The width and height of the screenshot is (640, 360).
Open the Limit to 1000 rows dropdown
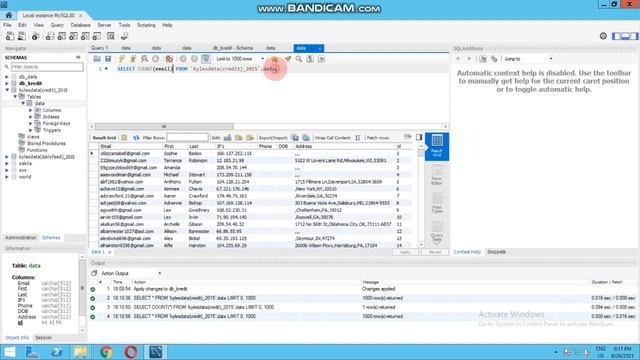240,59
